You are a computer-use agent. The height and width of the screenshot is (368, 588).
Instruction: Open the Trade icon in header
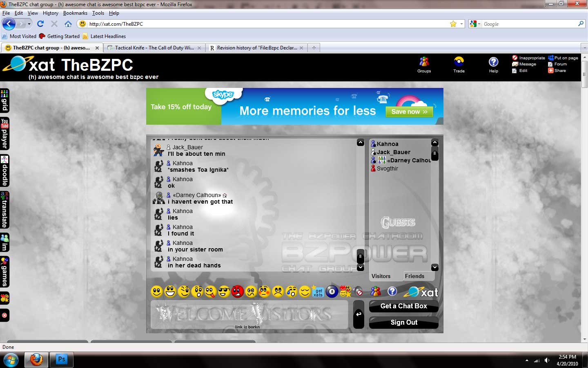459,65
